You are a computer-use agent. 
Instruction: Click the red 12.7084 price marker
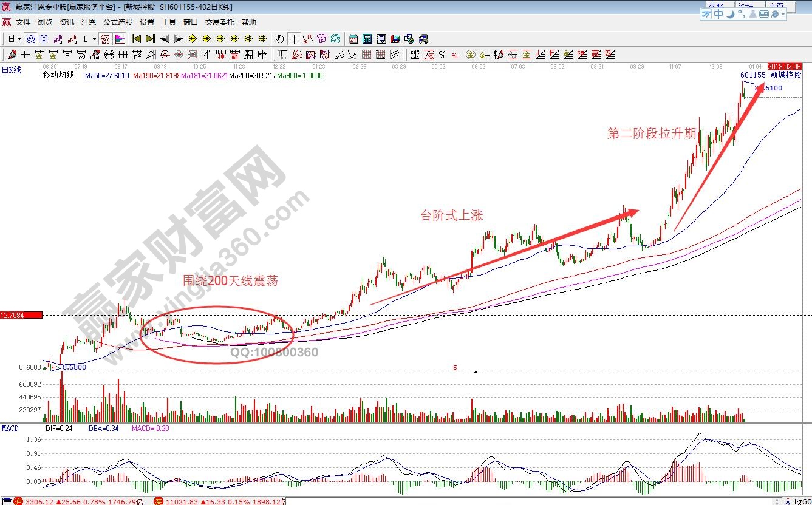(21, 315)
